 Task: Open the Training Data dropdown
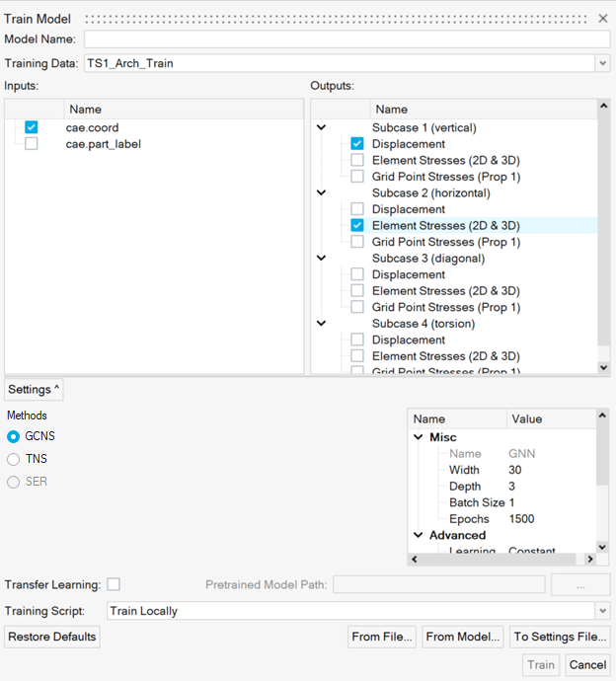coord(602,63)
